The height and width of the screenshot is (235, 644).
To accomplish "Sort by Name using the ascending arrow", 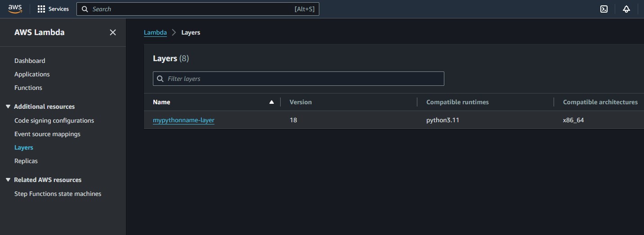I will point(271,102).
